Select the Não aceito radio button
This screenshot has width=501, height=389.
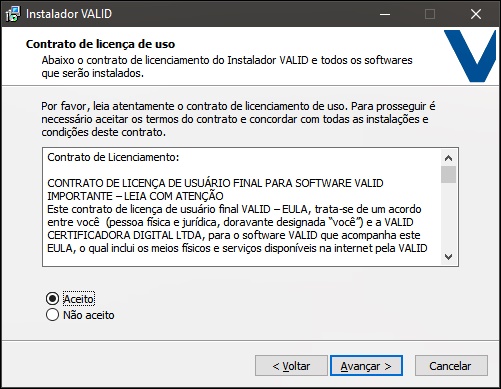[x=52, y=315]
